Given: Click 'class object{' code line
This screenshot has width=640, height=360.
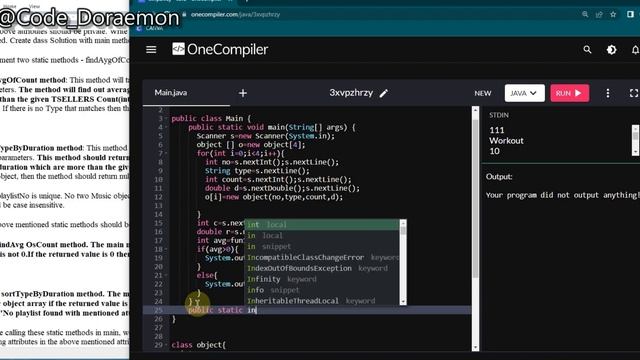Looking at the screenshot, I should 198,345.
